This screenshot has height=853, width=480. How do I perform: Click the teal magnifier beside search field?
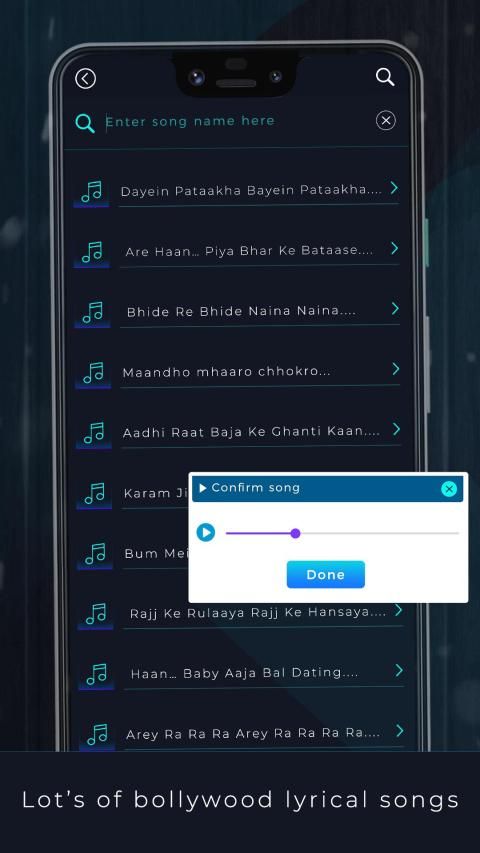tap(85, 123)
